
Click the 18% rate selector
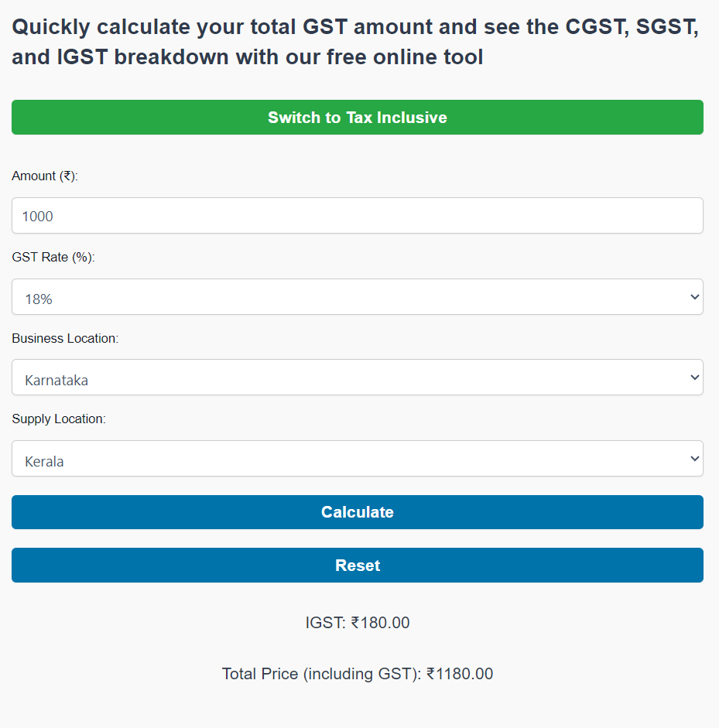pyautogui.click(x=357, y=296)
